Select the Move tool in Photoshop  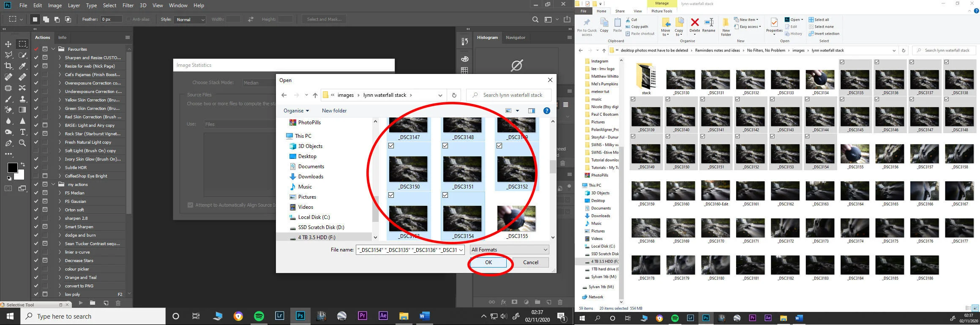pos(8,44)
